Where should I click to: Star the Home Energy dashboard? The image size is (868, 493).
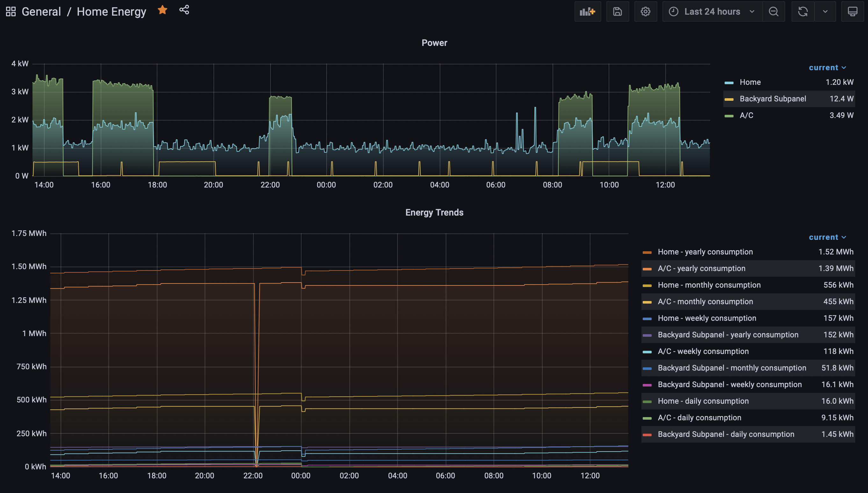click(163, 10)
